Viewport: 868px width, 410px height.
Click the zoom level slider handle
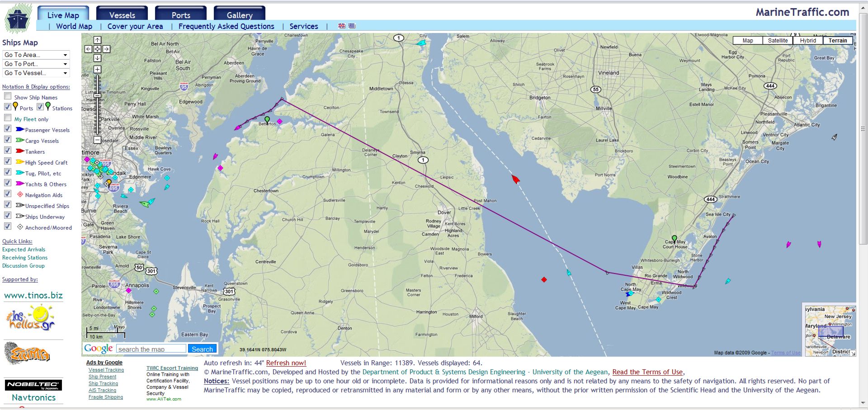[x=97, y=95]
